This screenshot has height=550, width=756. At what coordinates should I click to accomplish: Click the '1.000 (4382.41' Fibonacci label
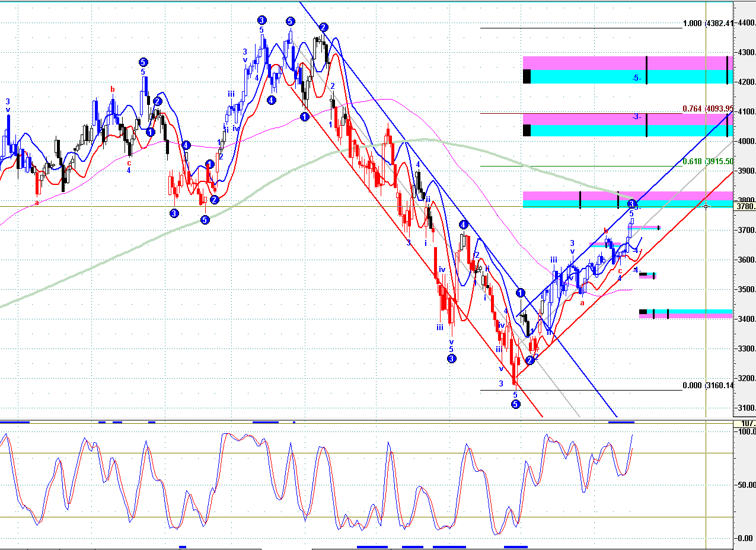click(709, 23)
